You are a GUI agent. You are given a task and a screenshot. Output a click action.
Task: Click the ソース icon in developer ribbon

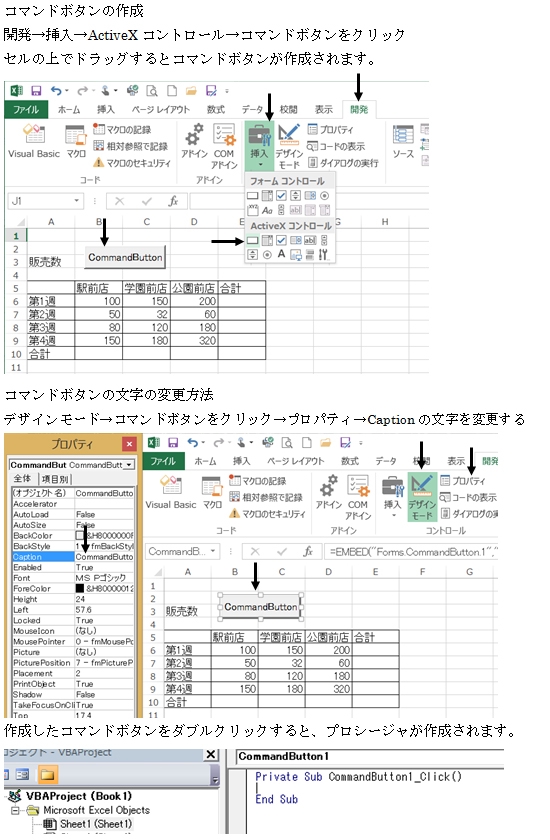click(x=403, y=142)
